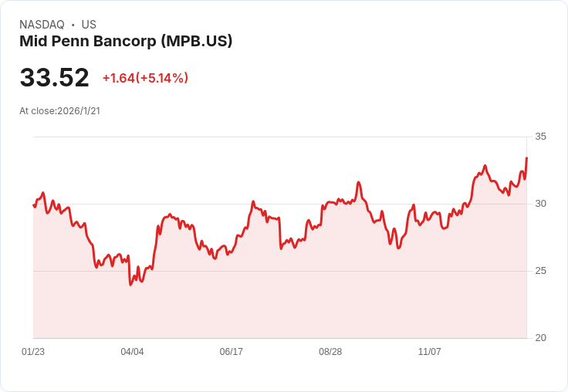568x392 pixels.
Task: Click the Mid Penn Bancorp (MPB.US) title
Action: [x=126, y=42]
